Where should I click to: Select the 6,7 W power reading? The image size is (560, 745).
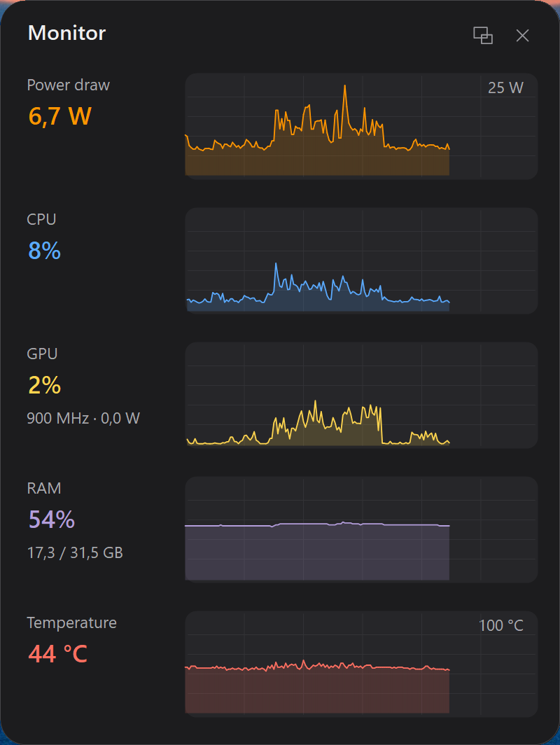(59, 116)
